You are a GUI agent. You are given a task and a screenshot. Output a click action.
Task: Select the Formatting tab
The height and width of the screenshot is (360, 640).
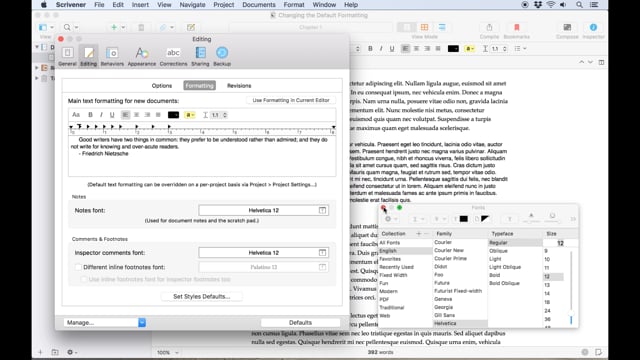pos(199,86)
